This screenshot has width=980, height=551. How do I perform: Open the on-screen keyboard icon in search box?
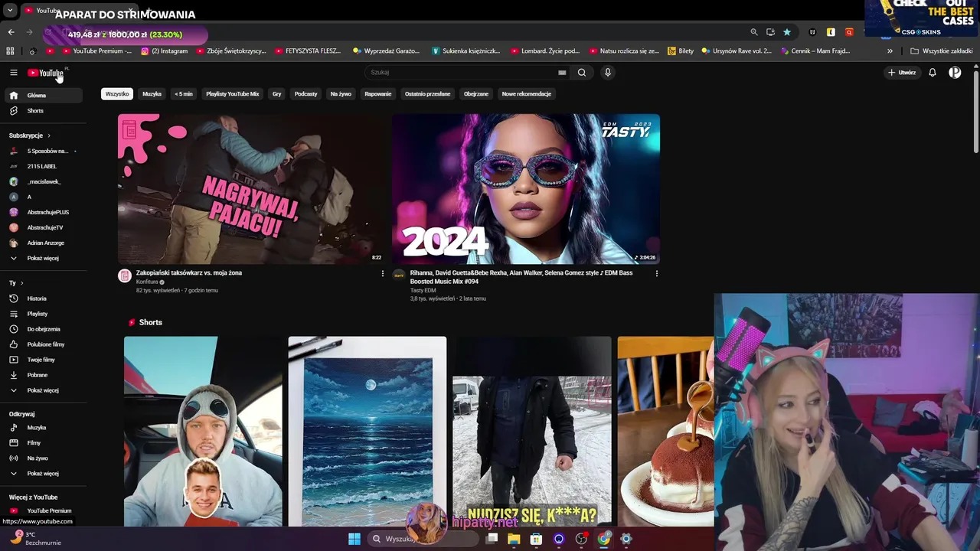click(562, 73)
